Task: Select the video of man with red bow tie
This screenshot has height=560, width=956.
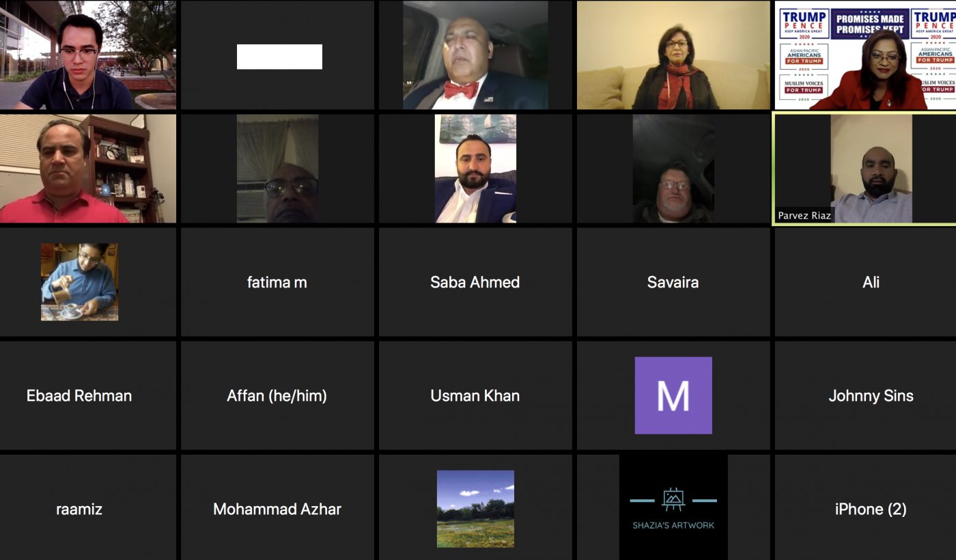Action: (475, 55)
